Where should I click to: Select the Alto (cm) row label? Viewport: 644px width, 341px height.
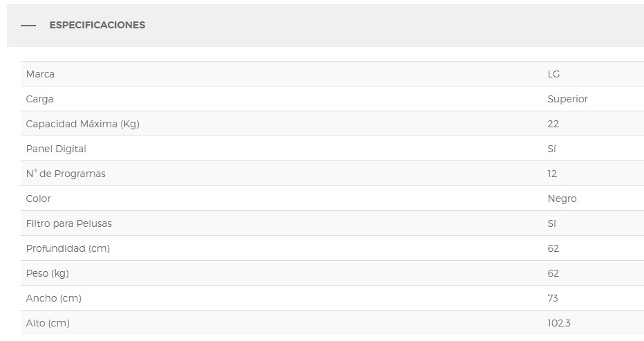(x=48, y=323)
